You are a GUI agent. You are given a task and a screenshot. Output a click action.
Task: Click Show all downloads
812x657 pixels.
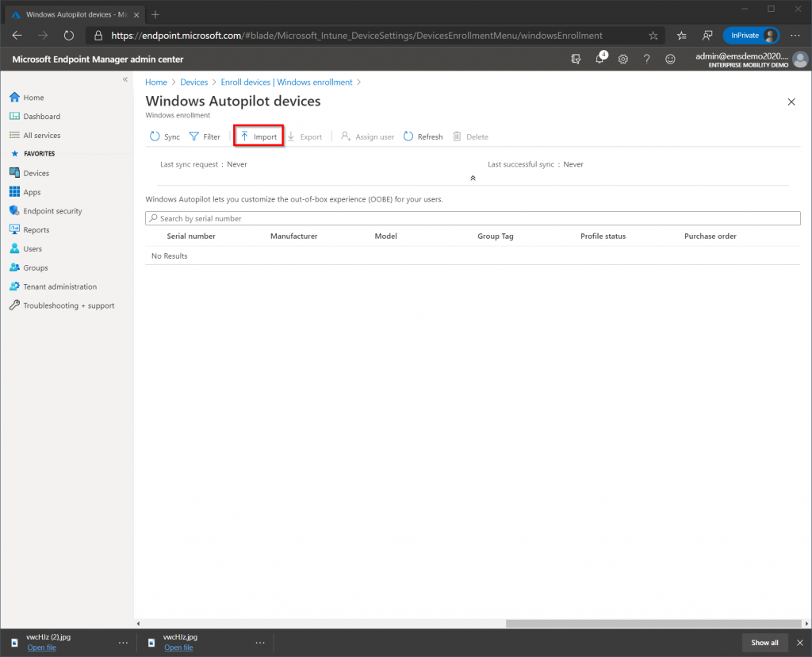click(764, 643)
